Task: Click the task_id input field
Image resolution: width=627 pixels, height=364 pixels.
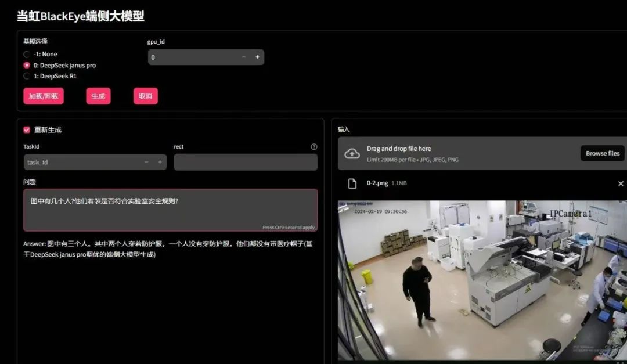Action: (x=81, y=162)
